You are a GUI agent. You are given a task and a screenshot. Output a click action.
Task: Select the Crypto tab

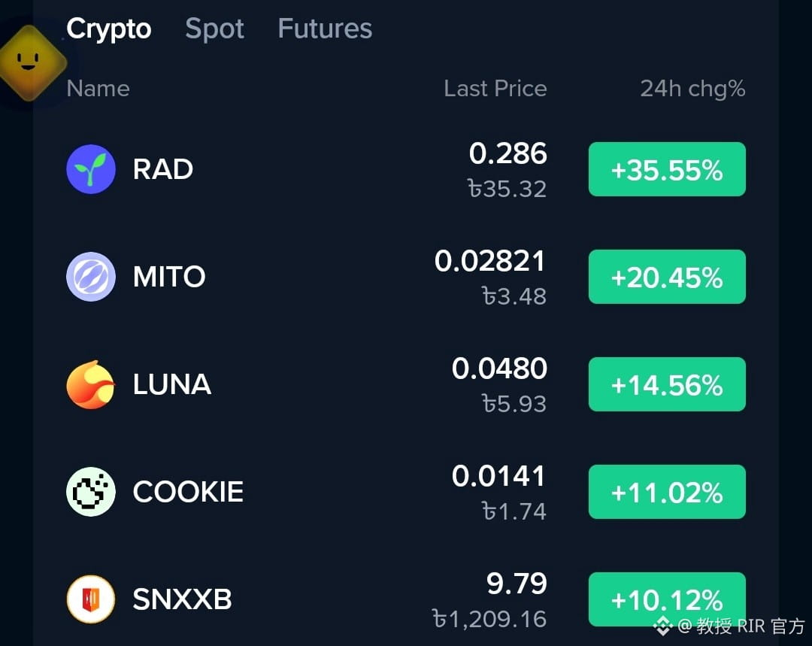[x=109, y=29]
